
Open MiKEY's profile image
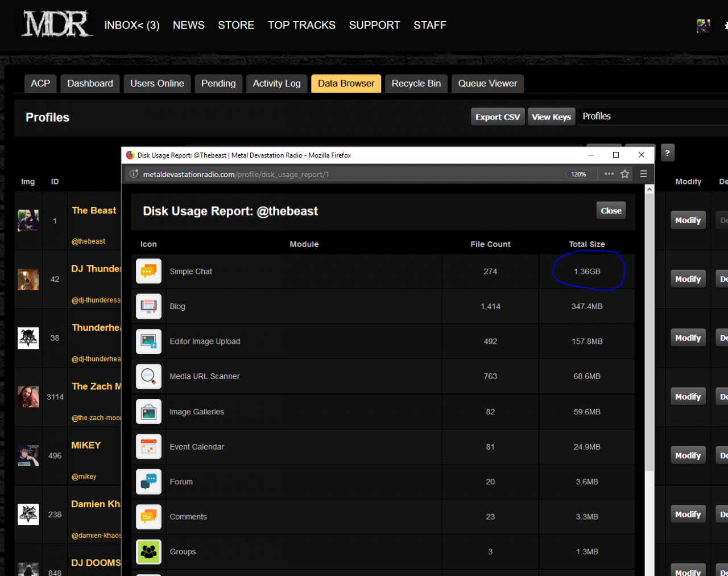(x=28, y=456)
